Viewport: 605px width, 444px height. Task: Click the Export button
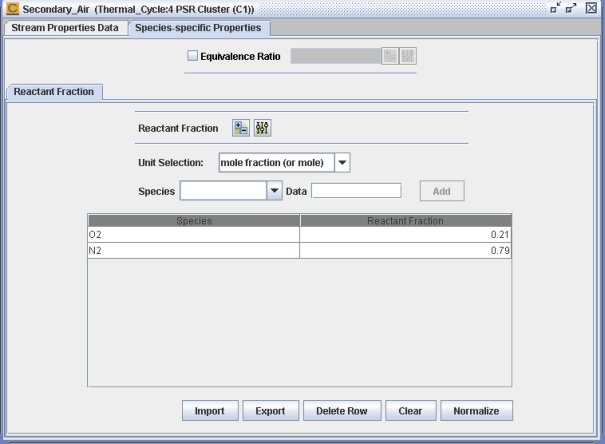[x=270, y=411]
